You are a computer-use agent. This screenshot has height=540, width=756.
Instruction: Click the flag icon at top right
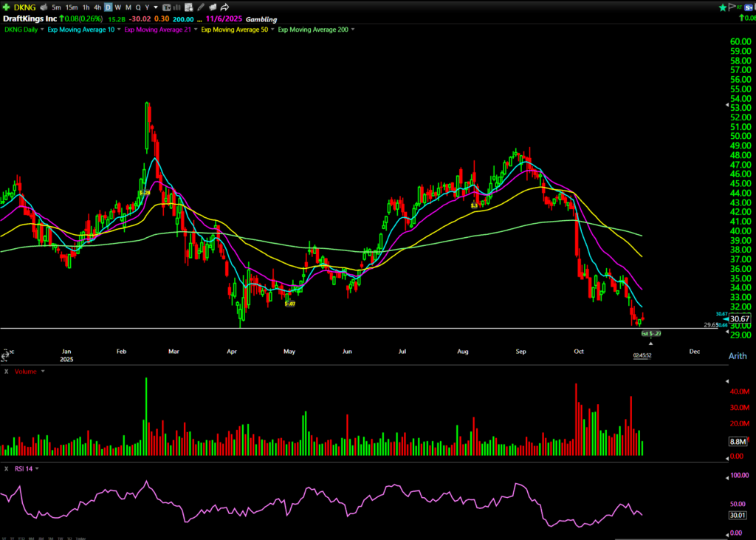[x=732, y=7]
